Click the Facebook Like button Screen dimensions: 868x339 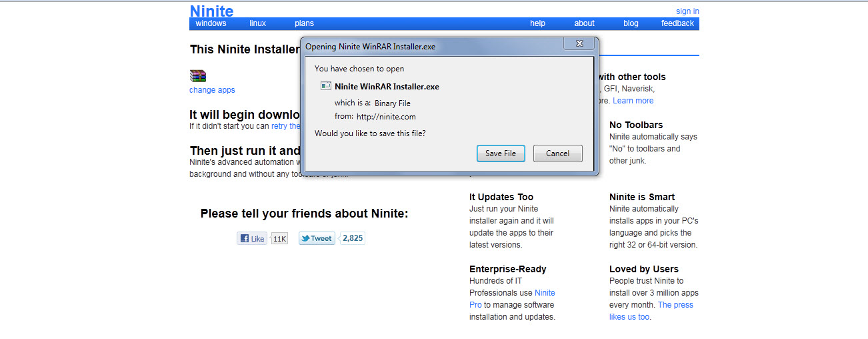[x=253, y=238]
